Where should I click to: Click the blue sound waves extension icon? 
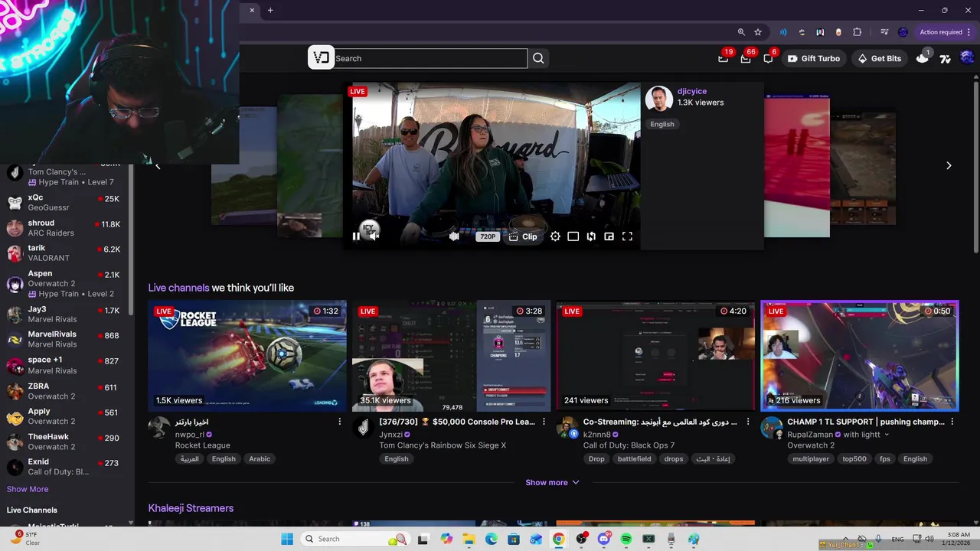[x=783, y=32]
